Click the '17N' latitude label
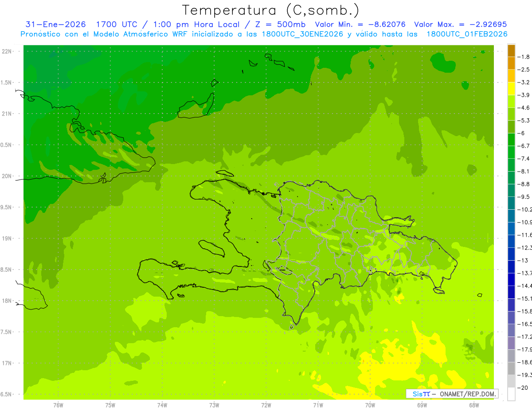Image resolution: width=532 pixels, height=411 pixels. (7, 363)
